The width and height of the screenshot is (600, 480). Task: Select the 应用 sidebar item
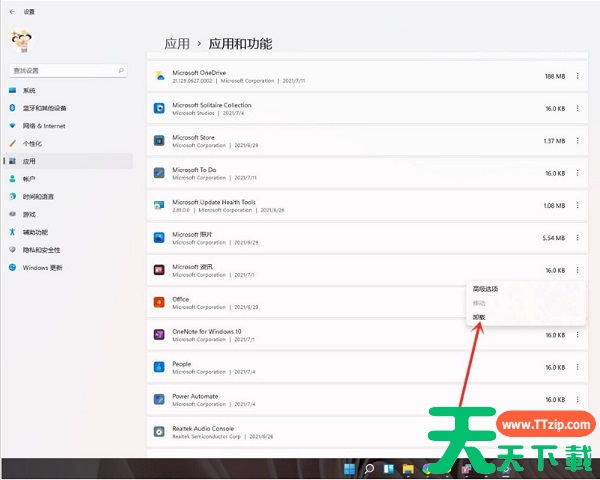coord(68,161)
